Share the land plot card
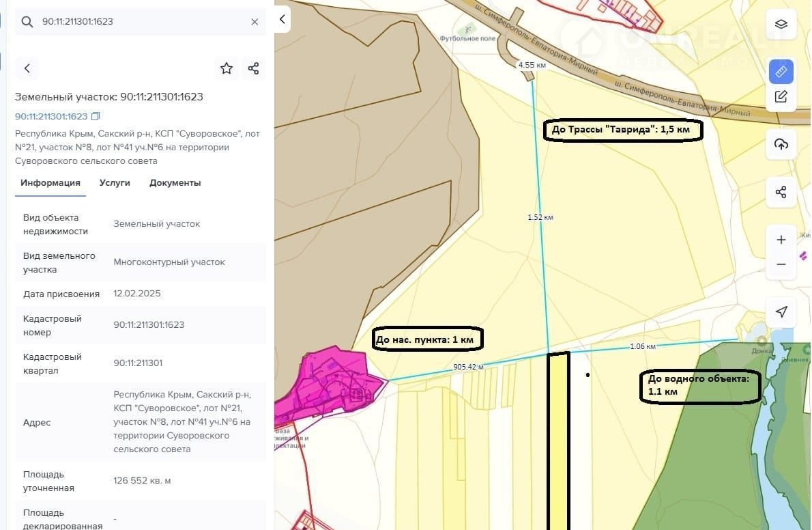Screen dimensions: 812x530 click(x=253, y=68)
